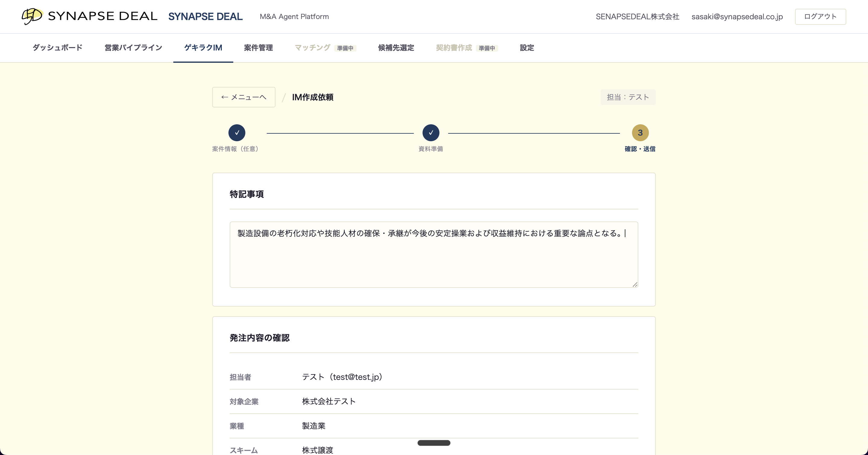The image size is (868, 455).
Task: Click the Synapse Deal logo icon
Action: pos(32,16)
